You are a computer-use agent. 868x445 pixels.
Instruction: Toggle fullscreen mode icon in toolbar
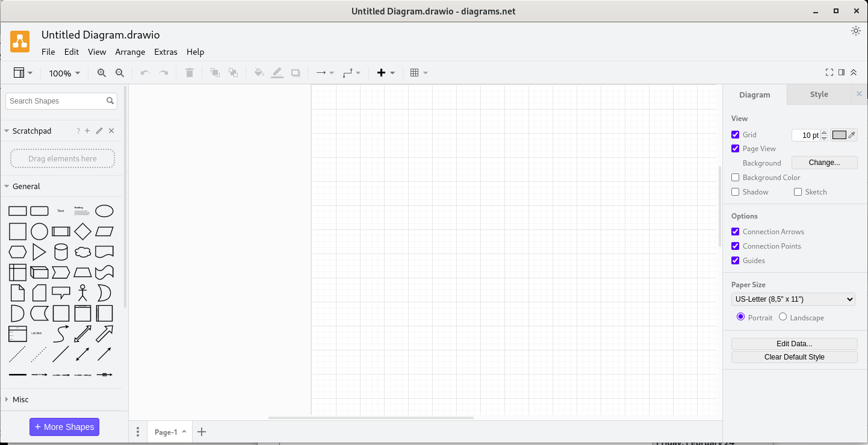click(829, 72)
